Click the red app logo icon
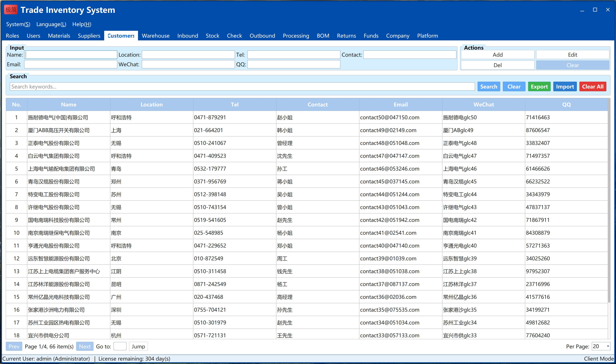The image size is (616, 364). click(11, 10)
